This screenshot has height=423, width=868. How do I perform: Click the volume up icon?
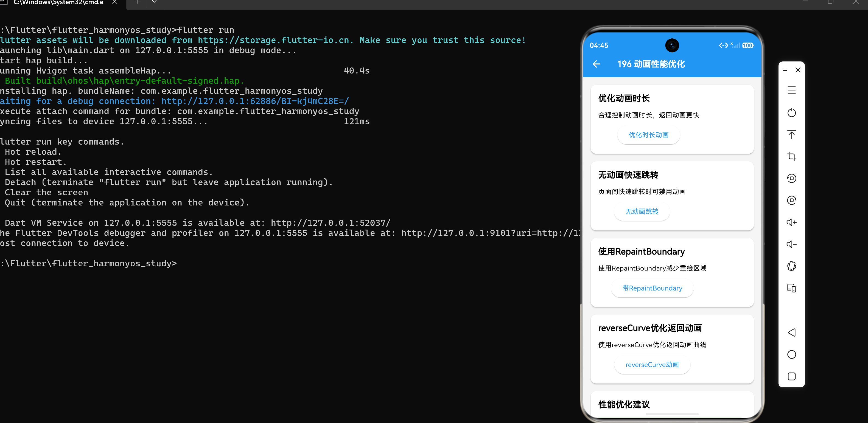pos(791,222)
